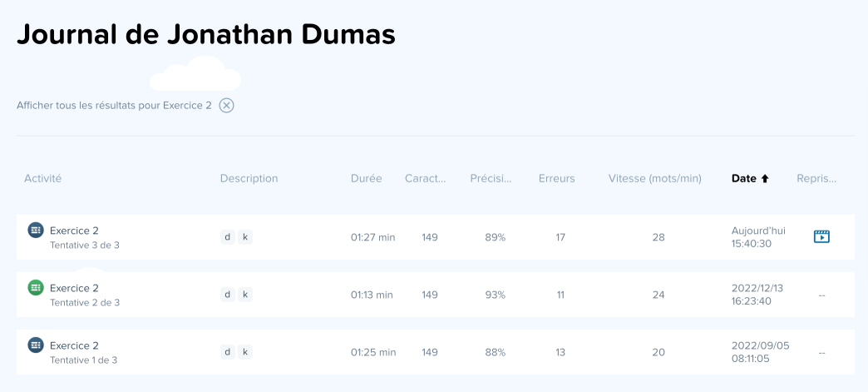Click the Tentative 1 de 3 exercise icon
The height and width of the screenshot is (392, 868).
pos(36,345)
